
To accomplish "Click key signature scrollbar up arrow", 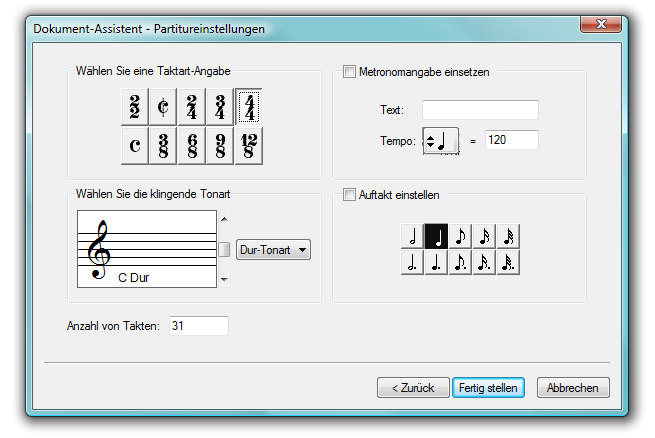I will coord(224,218).
